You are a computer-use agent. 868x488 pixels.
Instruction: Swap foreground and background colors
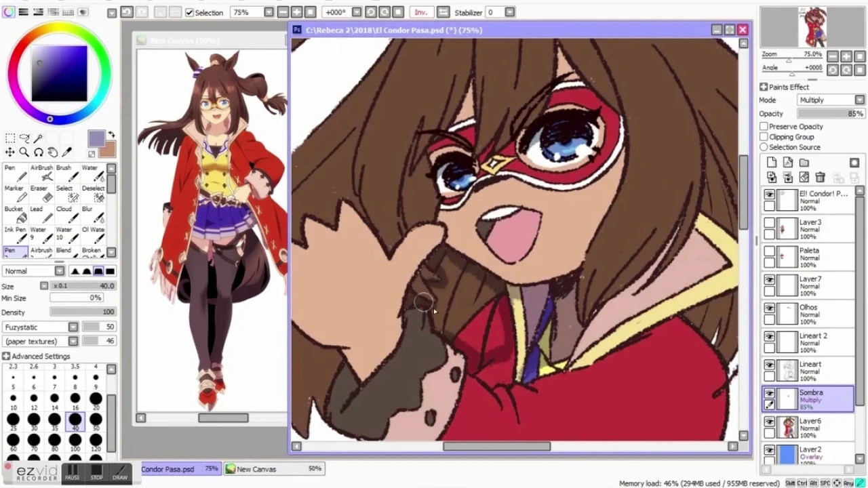point(111,135)
